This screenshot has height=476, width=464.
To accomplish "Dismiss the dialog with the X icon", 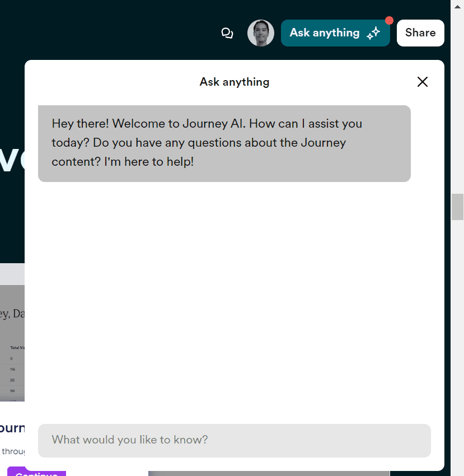I will coord(422,82).
